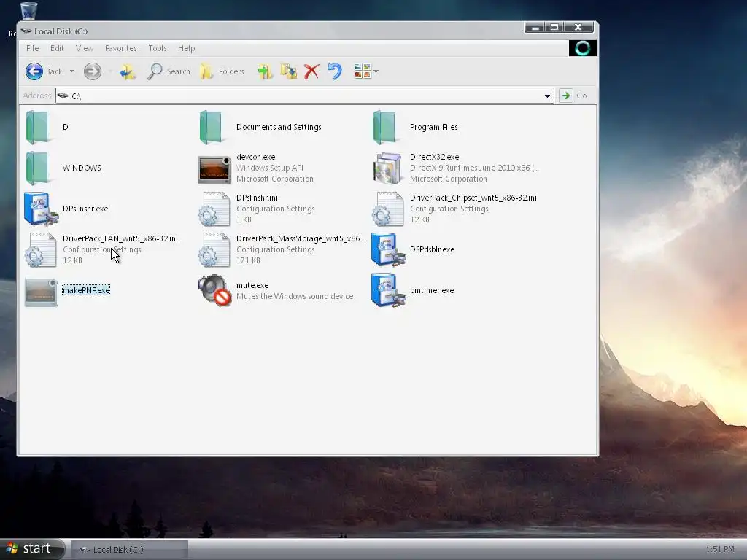Expand the address bar dropdown
This screenshot has width=747, height=560.
pos(547,96)
